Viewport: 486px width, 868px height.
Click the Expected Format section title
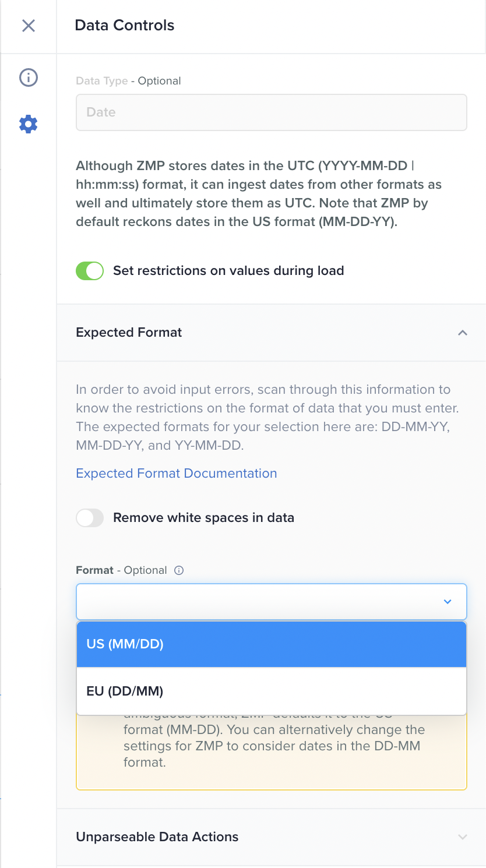[x=129, y=333]
